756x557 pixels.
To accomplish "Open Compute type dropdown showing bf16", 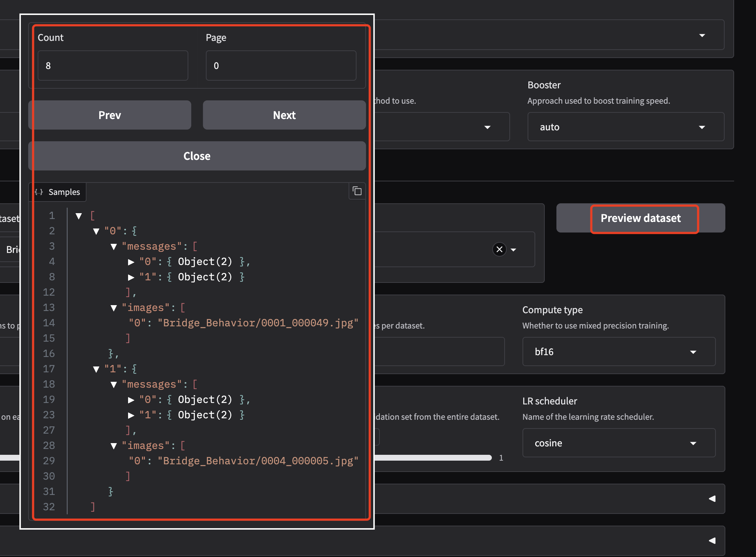I will (x=618, y=352).
